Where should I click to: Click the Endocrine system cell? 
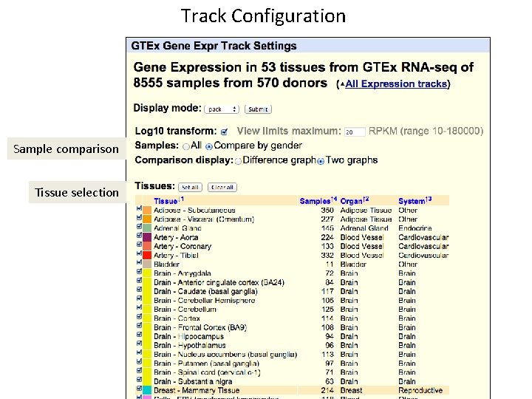tap(415, 228)
